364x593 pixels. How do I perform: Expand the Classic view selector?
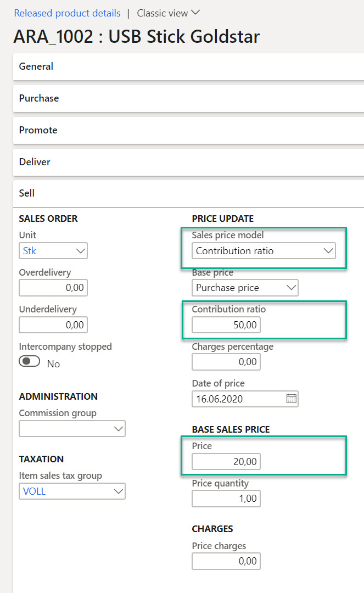(169, 13)
